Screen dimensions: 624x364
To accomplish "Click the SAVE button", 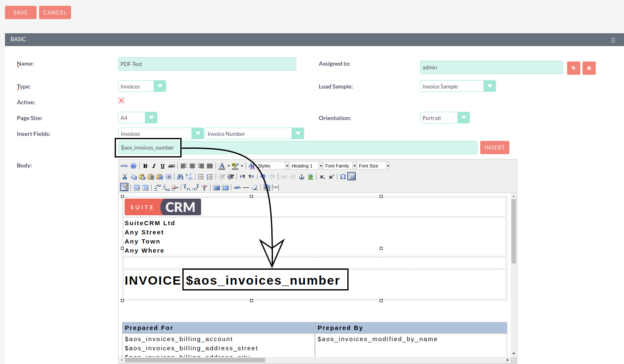I will 21,12.
